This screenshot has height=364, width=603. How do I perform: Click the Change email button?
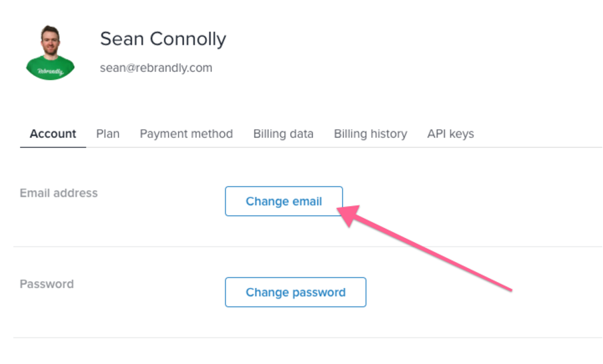click(283, 201)
